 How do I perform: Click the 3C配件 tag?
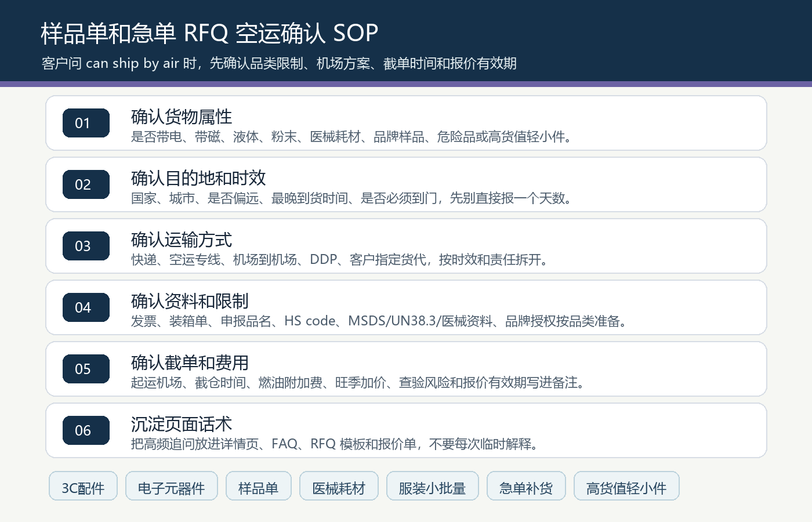(x=83, y=486)
